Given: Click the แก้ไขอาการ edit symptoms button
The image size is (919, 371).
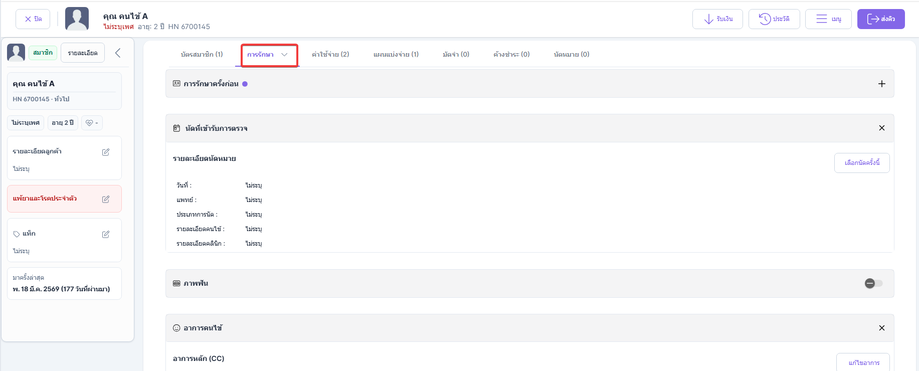Looking at the screenshot, I should (x=862, y=362).
